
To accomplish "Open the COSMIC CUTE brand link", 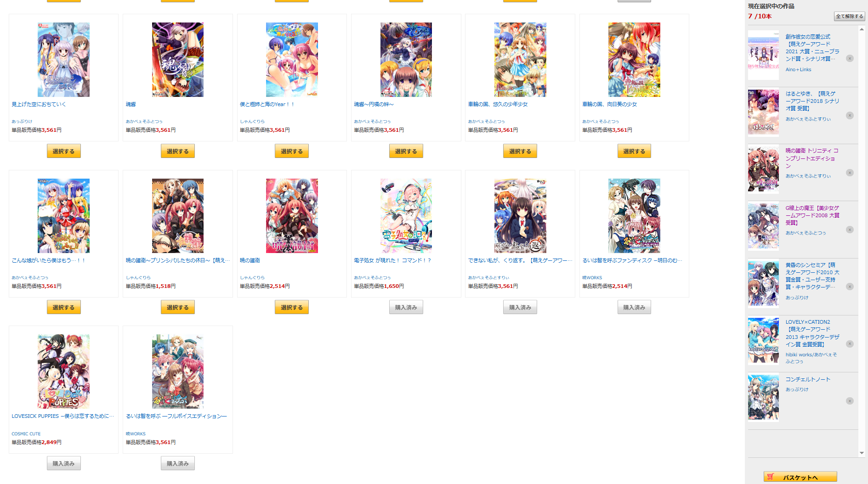I will click(26, 433).
